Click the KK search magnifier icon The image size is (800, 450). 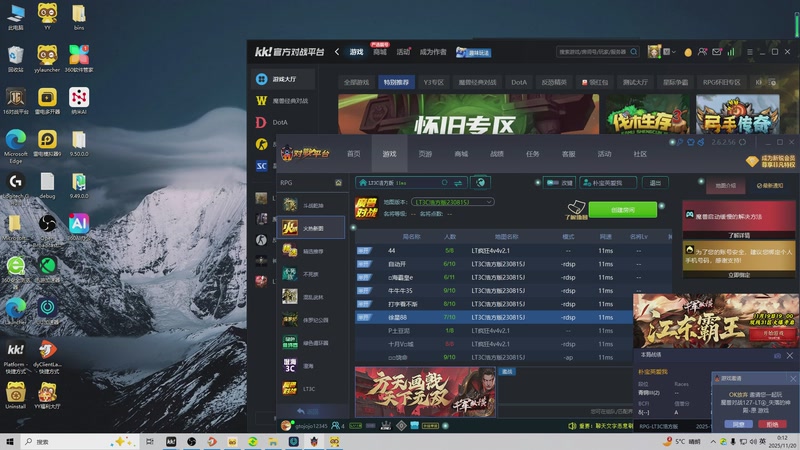(x=634, y=52)
